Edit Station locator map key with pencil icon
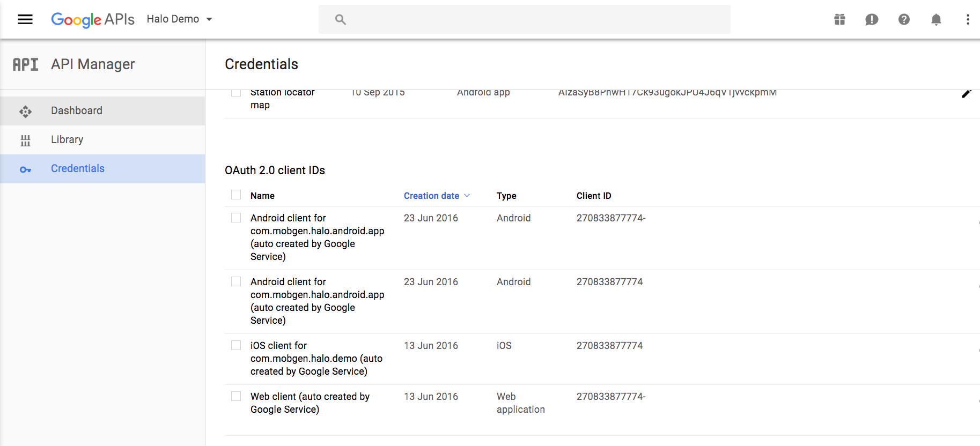 966,94
